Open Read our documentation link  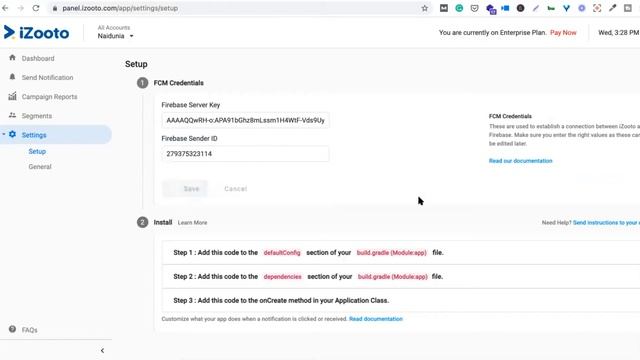point(520,161)
